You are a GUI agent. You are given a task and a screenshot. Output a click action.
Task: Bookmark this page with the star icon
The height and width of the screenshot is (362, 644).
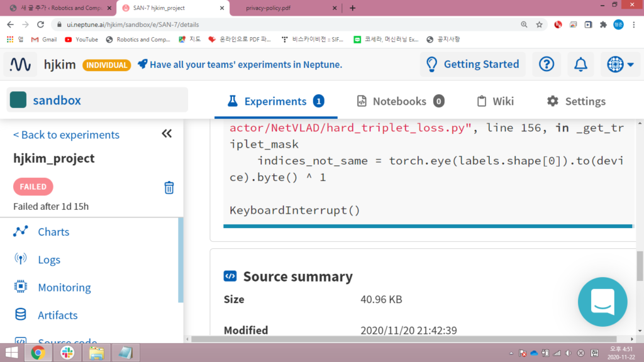click(539, 25)
